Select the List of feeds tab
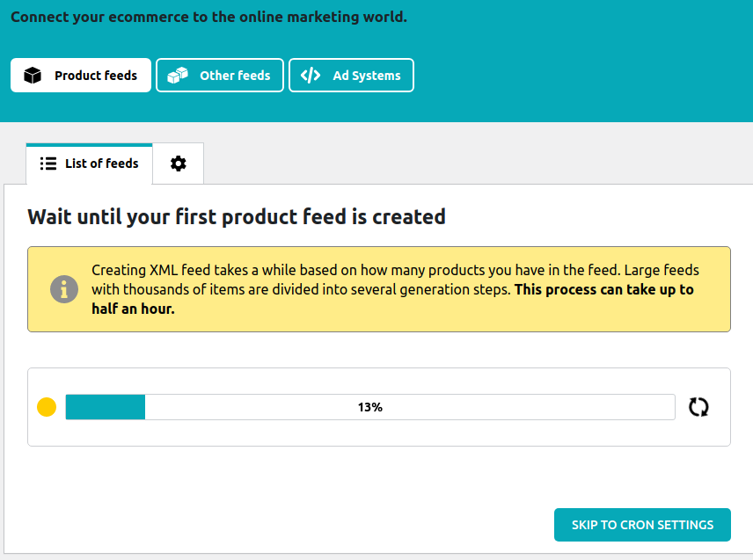 click(x=90, y=164)
